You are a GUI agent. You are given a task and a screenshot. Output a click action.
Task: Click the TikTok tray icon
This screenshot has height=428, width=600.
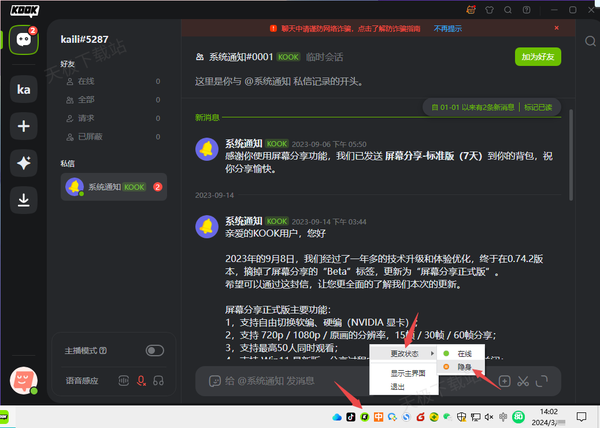coord(351,417)
